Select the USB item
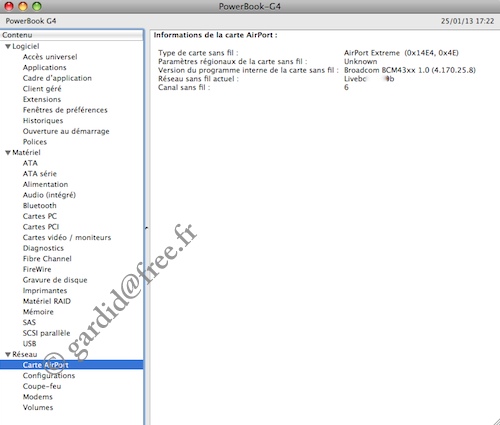 [x=29, y=344]
